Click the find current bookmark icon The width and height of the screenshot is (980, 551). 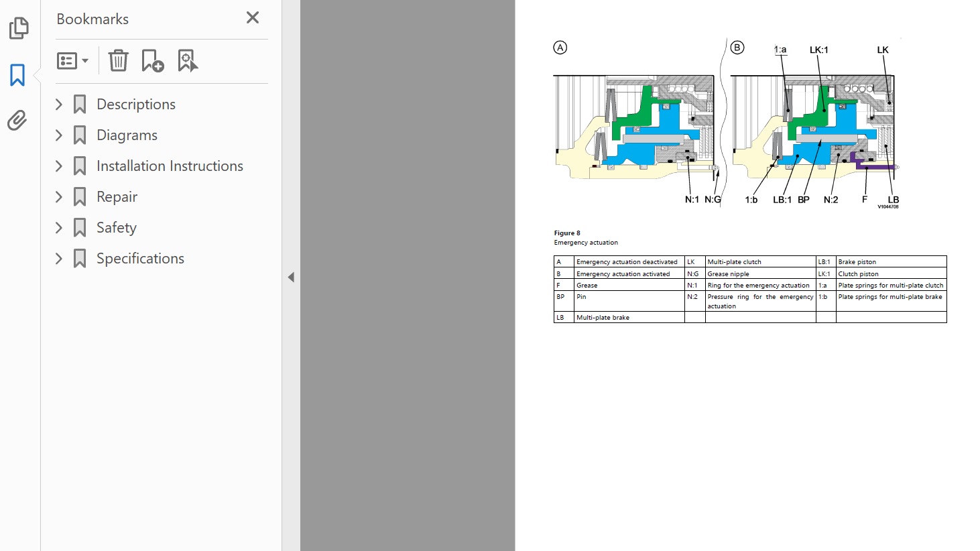point(187,61)
